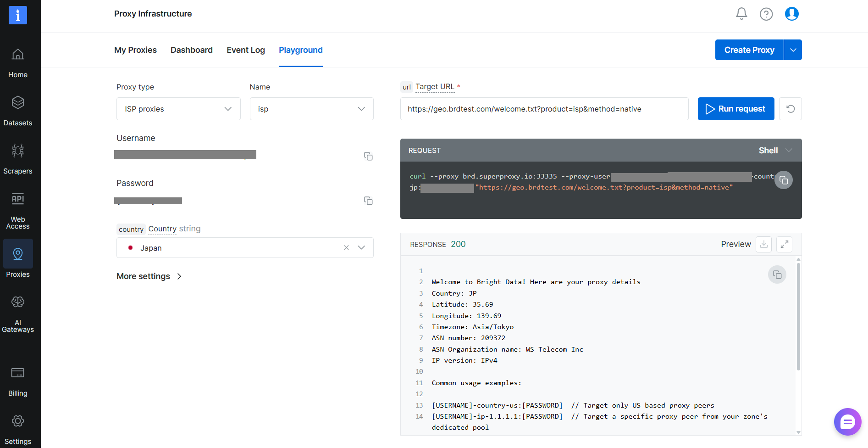Reset the request with the undo icon
This screenshot has height=448, width=868.
(791, 109)
